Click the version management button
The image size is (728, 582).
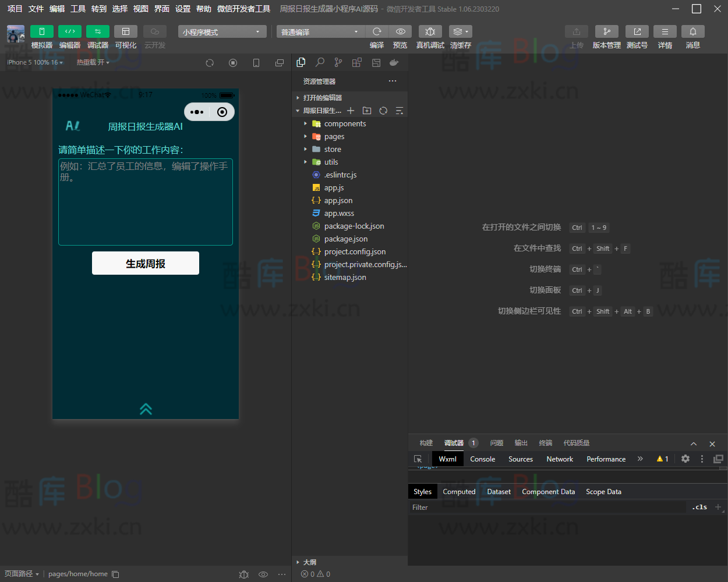click(x=606, y=31)
